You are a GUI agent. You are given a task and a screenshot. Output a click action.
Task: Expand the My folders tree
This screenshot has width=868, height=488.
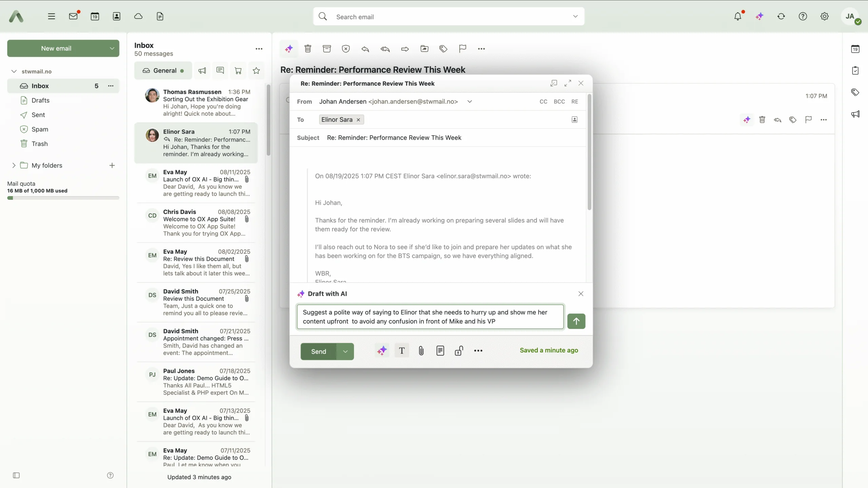click(x=14, y=165)
